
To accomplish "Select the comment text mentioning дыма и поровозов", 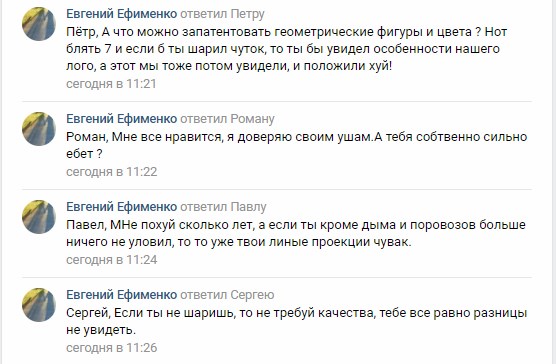I will point(296,234).
